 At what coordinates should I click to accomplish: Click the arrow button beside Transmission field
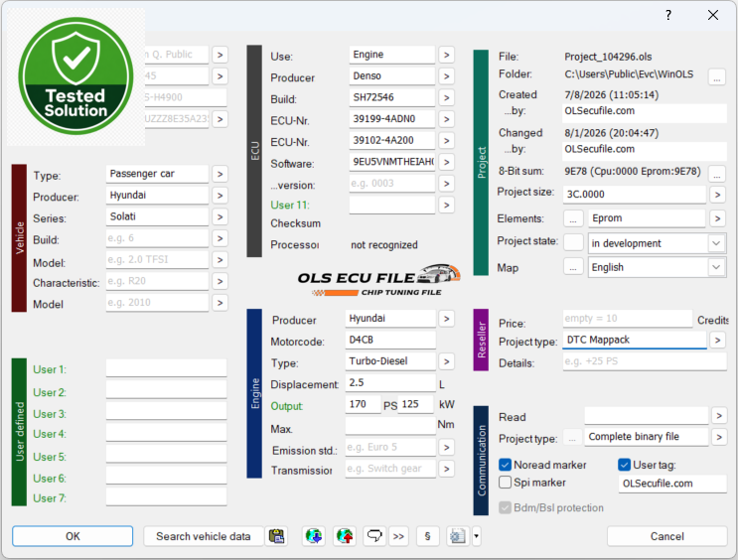(x=446, y=469)
